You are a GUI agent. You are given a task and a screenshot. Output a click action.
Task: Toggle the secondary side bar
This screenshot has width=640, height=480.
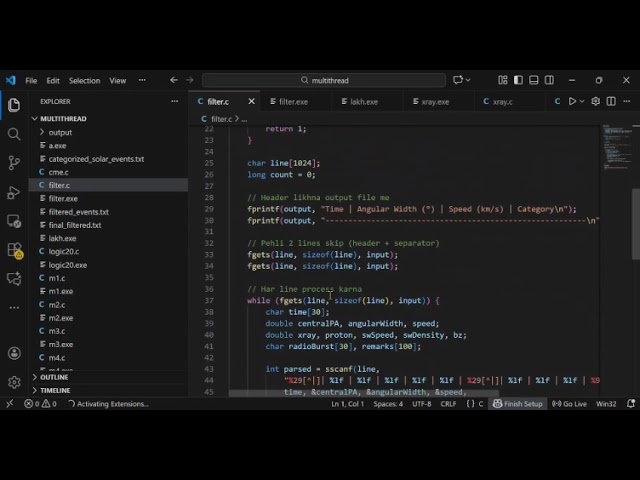[549, 80]
